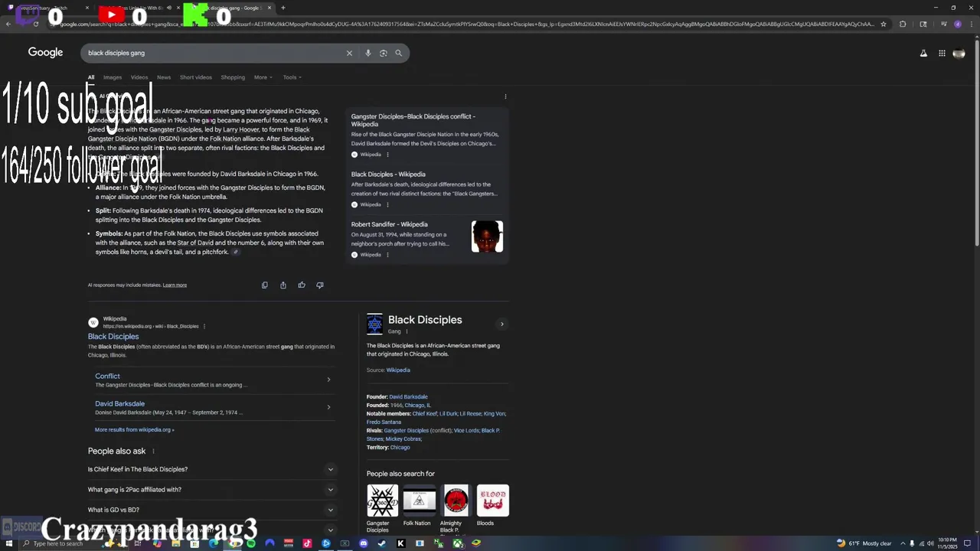Open the David Barksdale founder link
The width and height of the screenshot is (980, 551).
(x=408, y=397)
